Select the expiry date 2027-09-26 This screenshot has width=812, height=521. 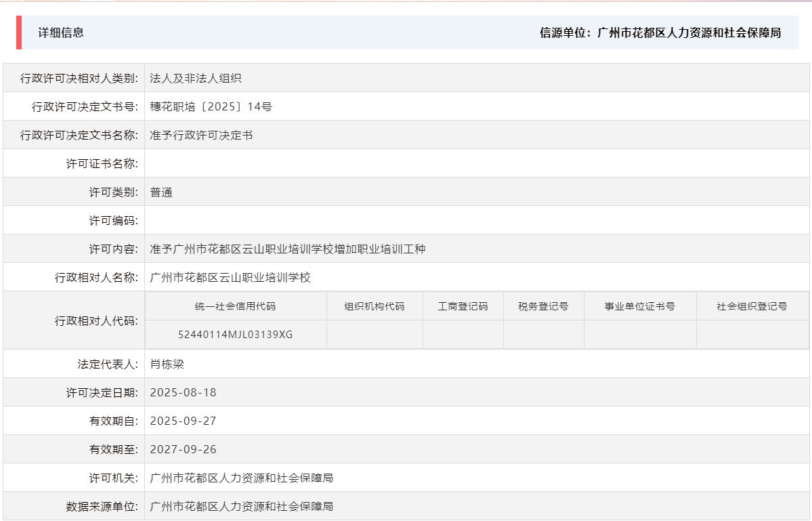184,449
